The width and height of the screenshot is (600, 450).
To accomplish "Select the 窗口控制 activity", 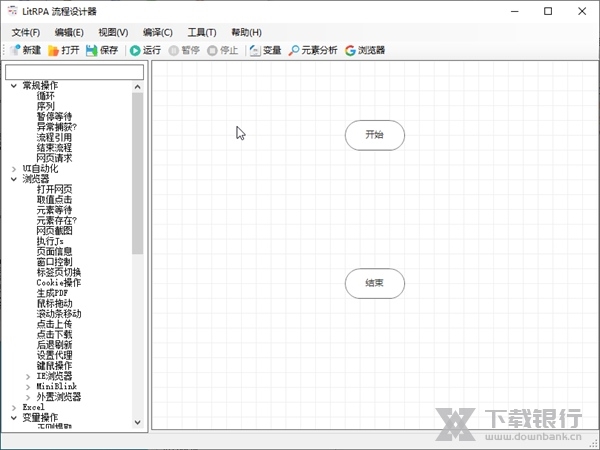I will click(x=54, y=262).
